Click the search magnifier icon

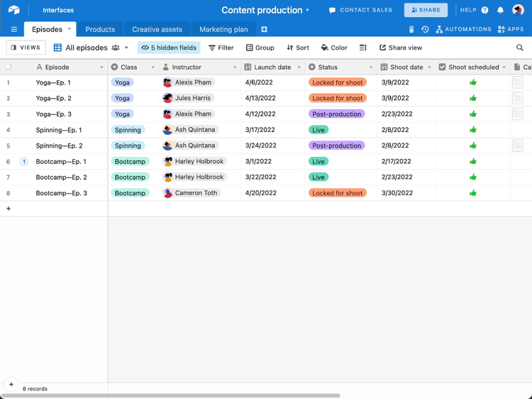coord(519,48)
